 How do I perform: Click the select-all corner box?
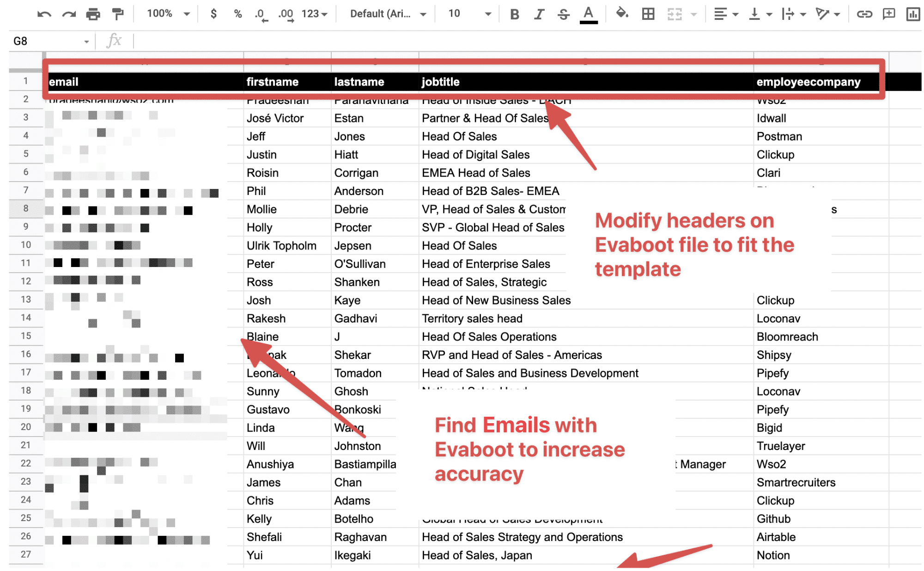pyautogui.click(x=26, y=61)
